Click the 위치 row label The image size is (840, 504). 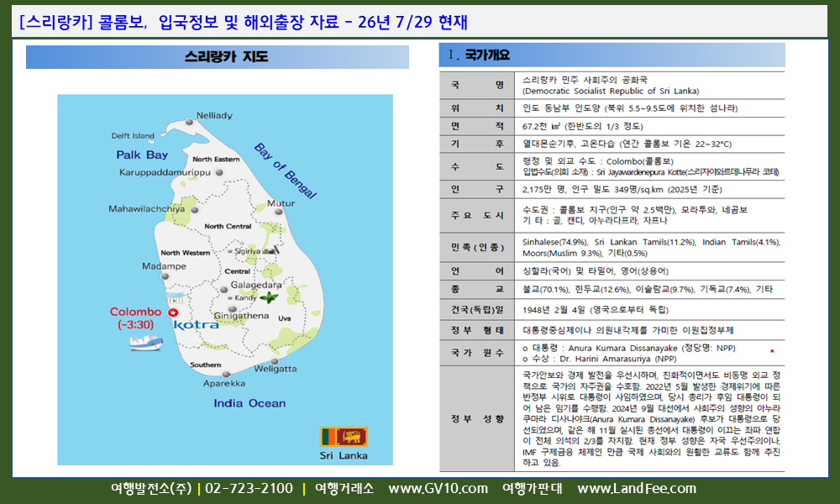[477, 108]
